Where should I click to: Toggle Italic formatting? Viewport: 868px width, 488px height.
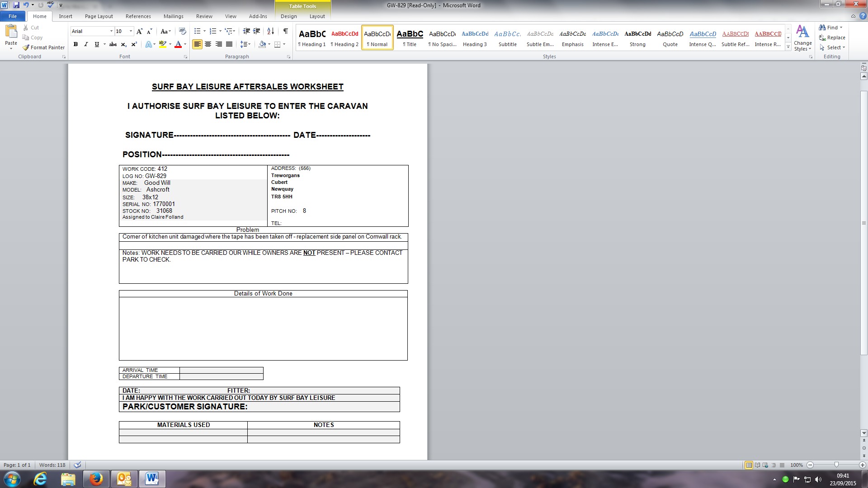click(86, 44)
